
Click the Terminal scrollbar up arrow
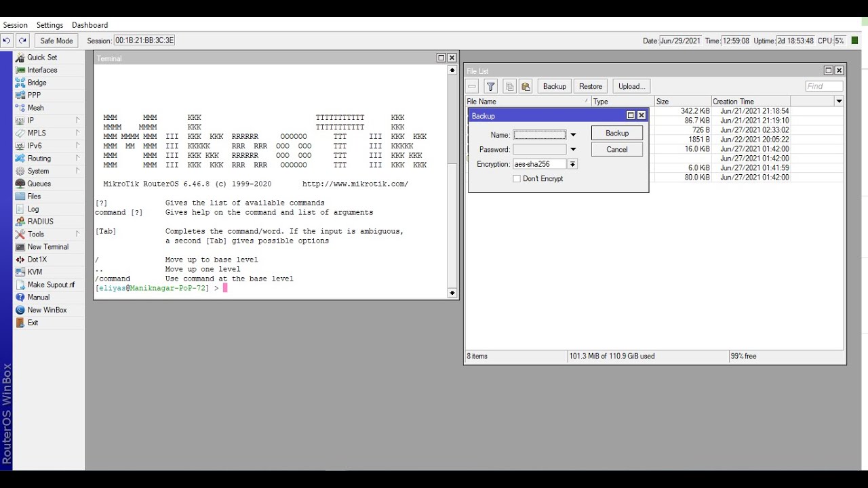(x=452, y=70)
